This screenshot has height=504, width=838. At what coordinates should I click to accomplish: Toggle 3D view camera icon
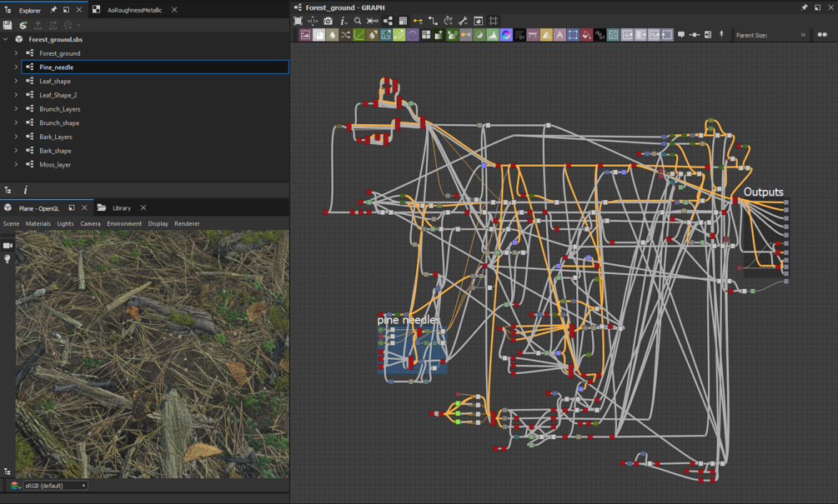pos(8,246)
